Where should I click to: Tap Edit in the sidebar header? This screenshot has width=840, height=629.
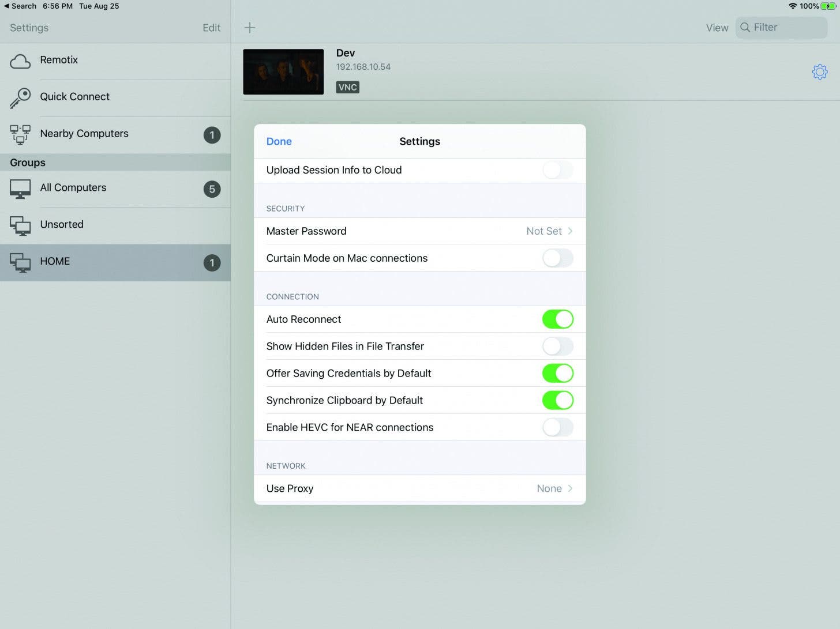[211, 28]
